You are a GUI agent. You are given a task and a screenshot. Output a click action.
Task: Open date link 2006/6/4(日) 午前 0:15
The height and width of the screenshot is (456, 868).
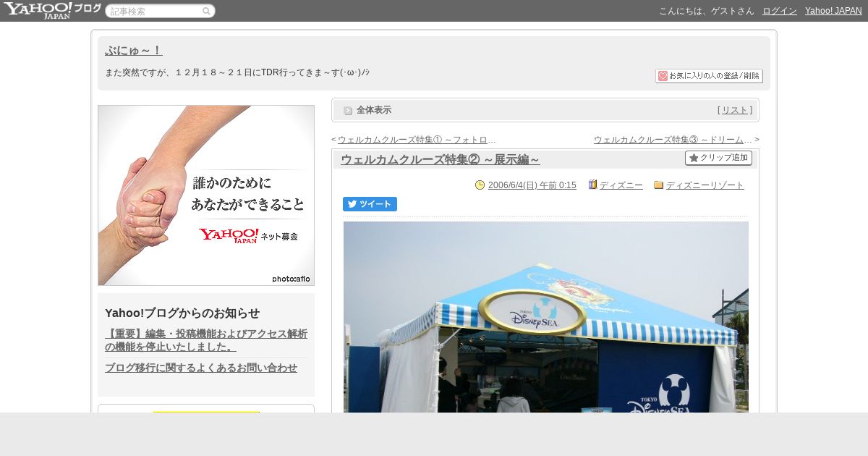point(532,185)
